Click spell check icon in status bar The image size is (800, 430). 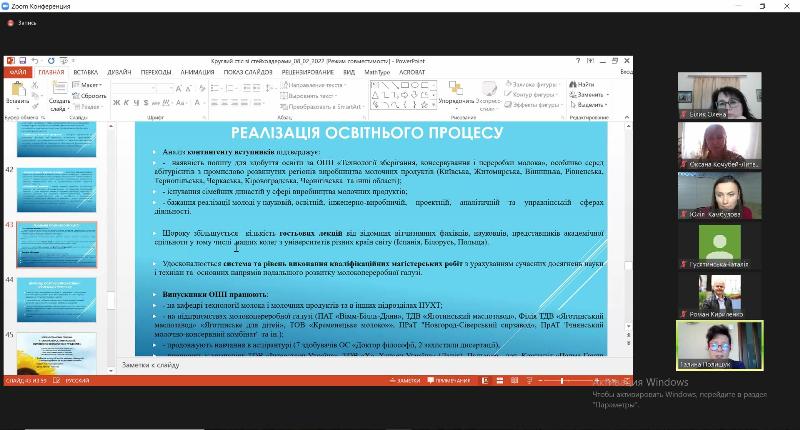click(x=57, y=381)
